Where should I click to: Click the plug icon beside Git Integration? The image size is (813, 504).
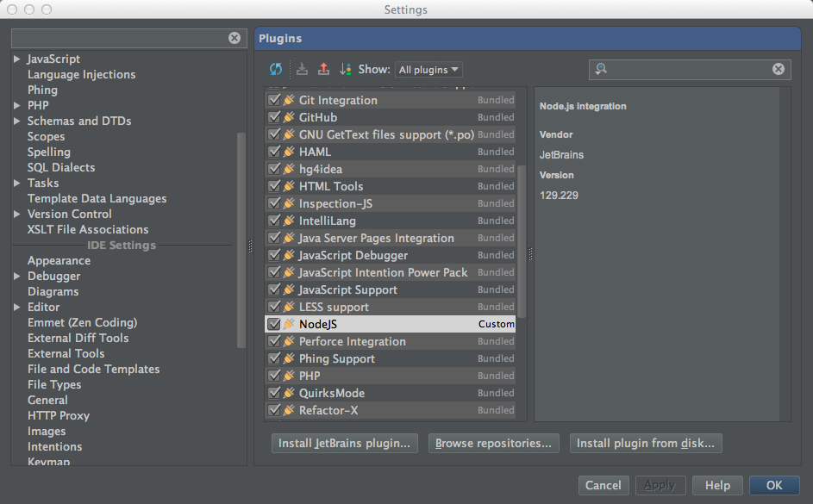click(x=290, y=100)
